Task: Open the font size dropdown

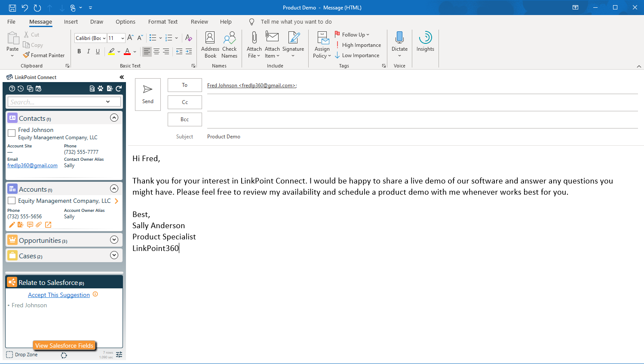Action: 123,38
